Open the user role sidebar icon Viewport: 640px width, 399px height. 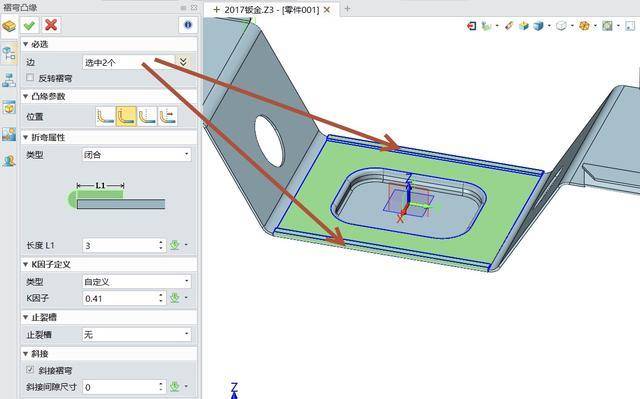(9, 161)
